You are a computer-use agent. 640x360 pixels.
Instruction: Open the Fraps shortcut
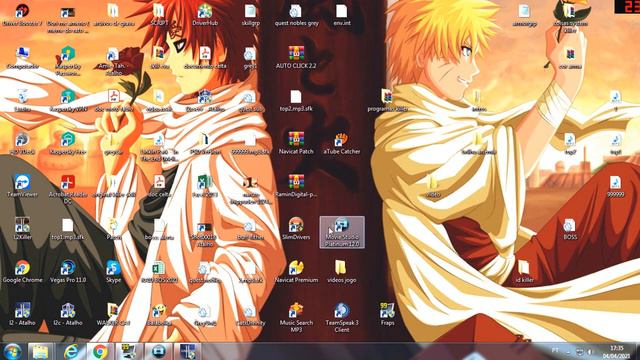(387, 314)
